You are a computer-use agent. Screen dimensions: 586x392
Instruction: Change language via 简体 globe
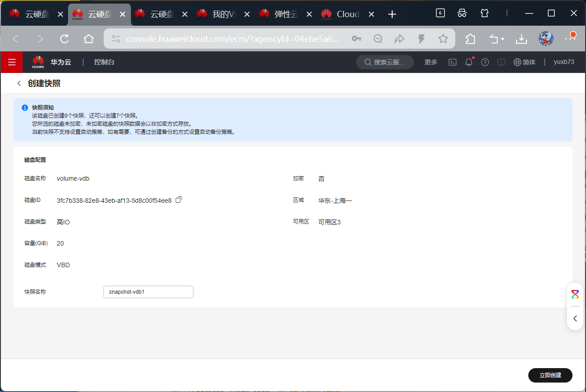tap(525, 62)
